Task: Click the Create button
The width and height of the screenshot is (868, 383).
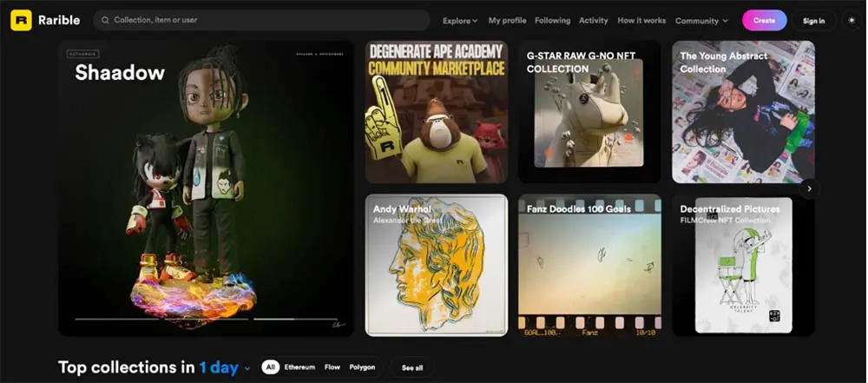Action: pyautogui.click(x=765, y=21)
